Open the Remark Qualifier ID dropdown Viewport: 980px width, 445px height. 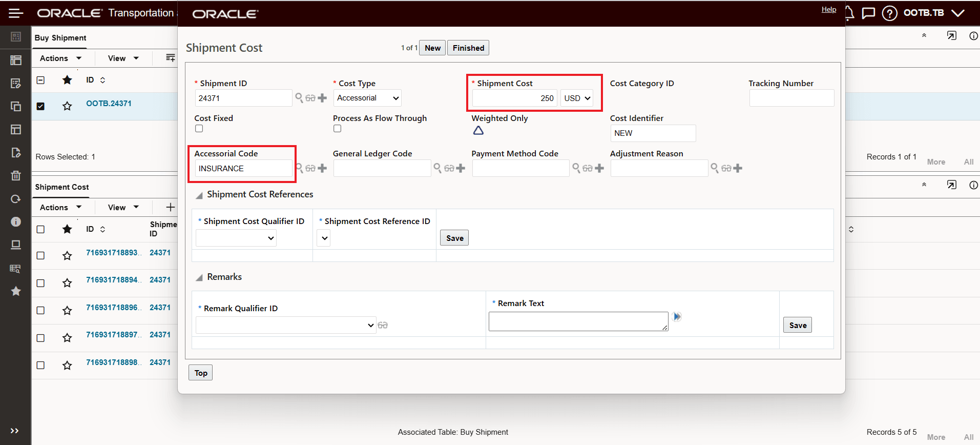click(x=286, y=325)
